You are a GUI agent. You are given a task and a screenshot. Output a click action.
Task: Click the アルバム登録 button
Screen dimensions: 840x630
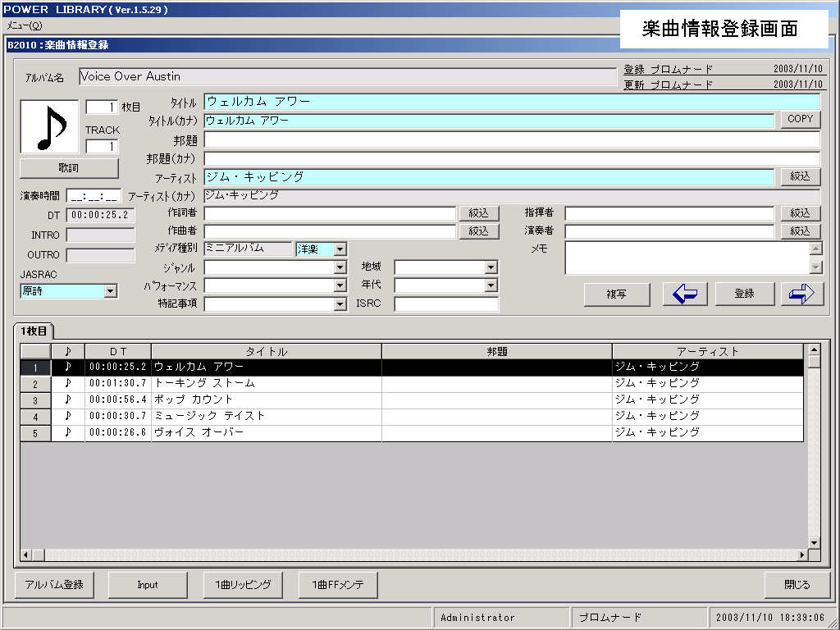tap(54, 585)
